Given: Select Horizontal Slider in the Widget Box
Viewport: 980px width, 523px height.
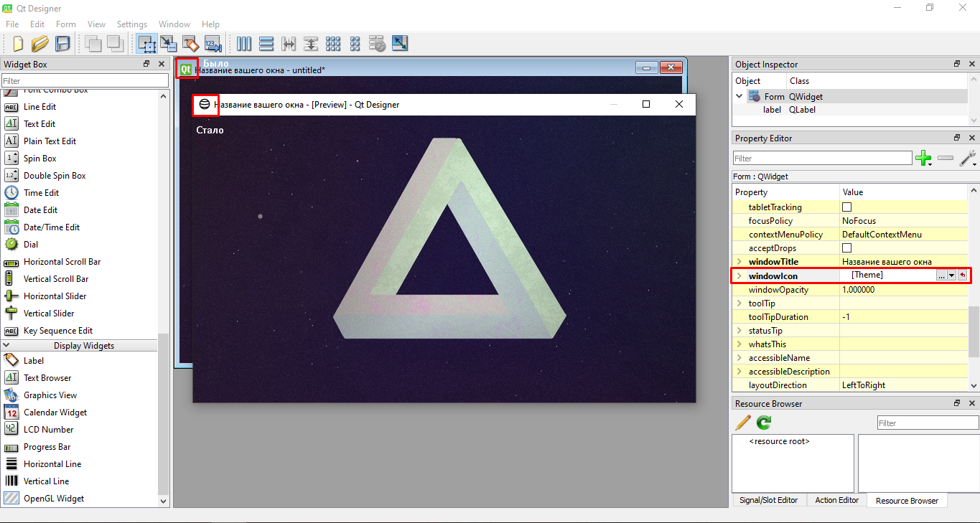Looking at the screenshot, I should click(55, 296).
